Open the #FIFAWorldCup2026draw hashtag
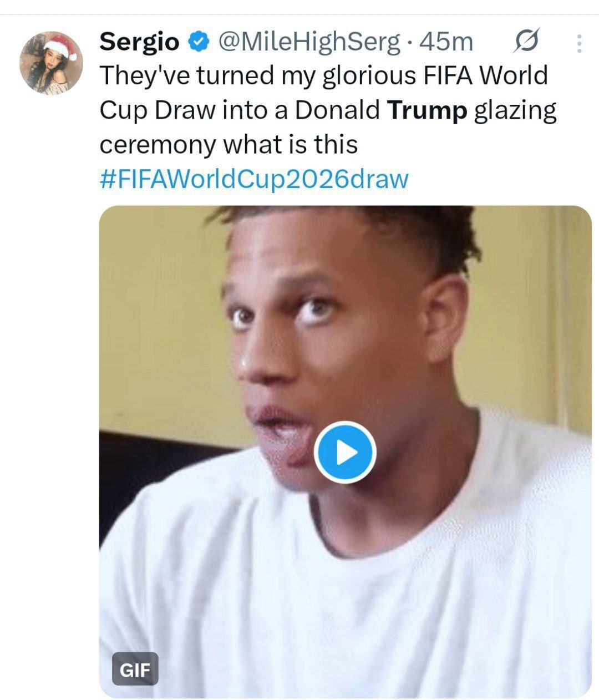Viewport: 599px width, 700px height. click(254, 179)
